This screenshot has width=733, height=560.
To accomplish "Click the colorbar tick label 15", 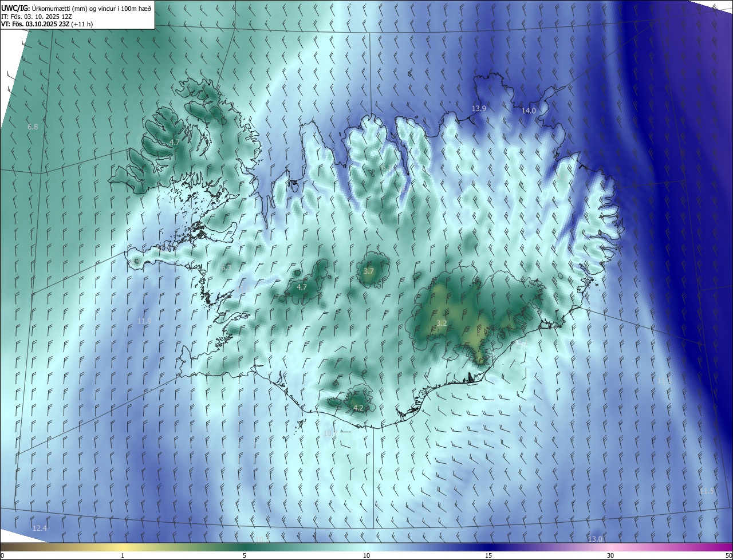I will pyautogui.click(x=488, y=555).
